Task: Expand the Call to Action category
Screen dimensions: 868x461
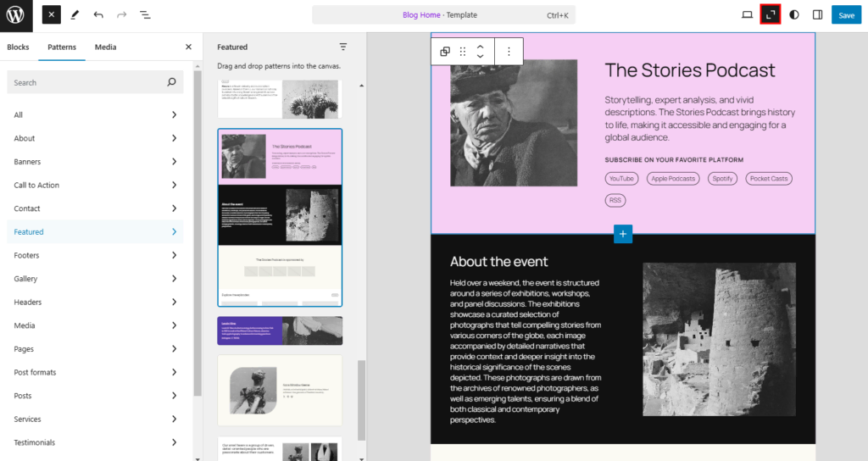Action: (x=95, y=185)
